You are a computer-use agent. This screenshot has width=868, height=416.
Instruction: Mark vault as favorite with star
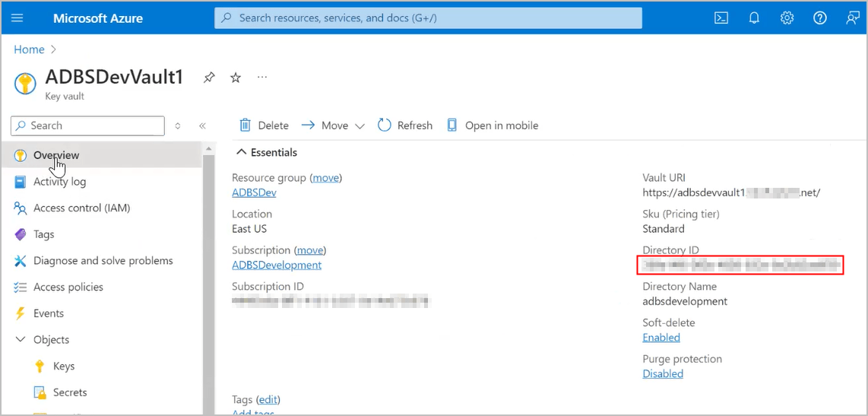pyautogui.click(x=236, y=78)
